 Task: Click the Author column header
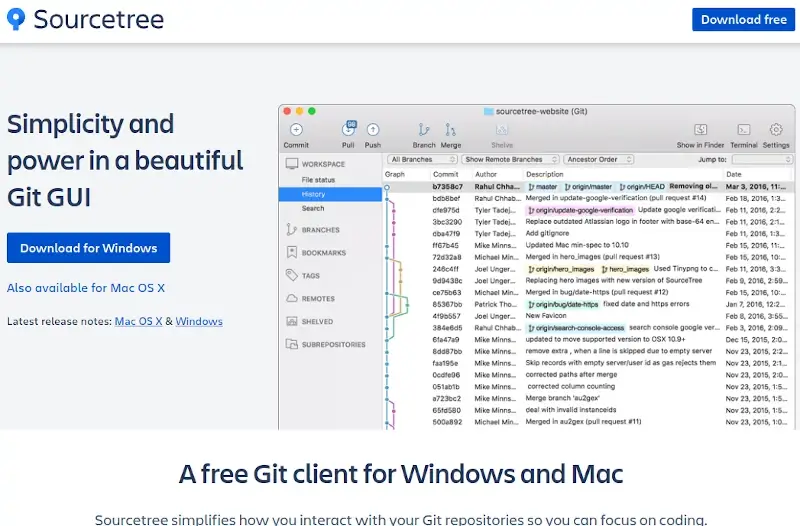486,174
